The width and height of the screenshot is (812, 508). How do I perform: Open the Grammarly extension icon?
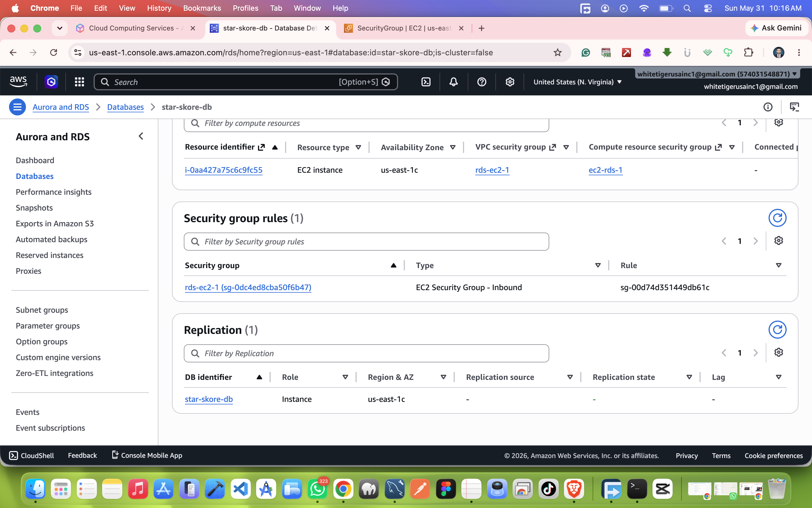(x=586, y=52)
